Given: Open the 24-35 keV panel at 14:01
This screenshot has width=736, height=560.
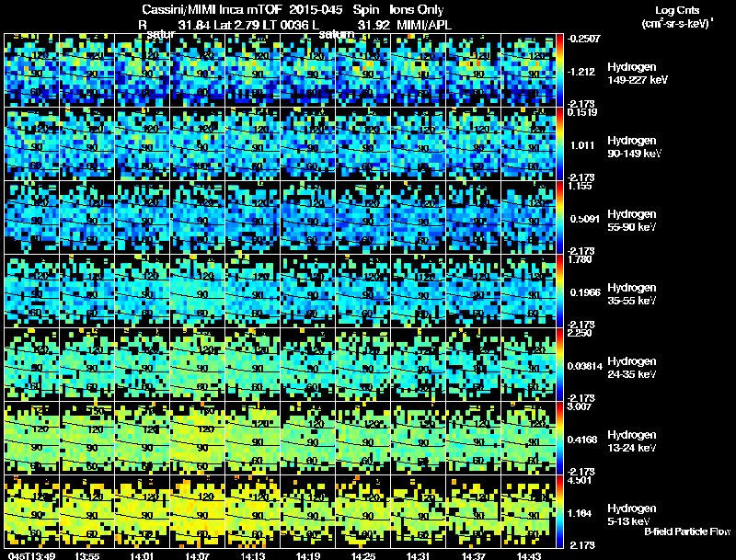Looking at the screenshot, I should [x=143, y=365].
